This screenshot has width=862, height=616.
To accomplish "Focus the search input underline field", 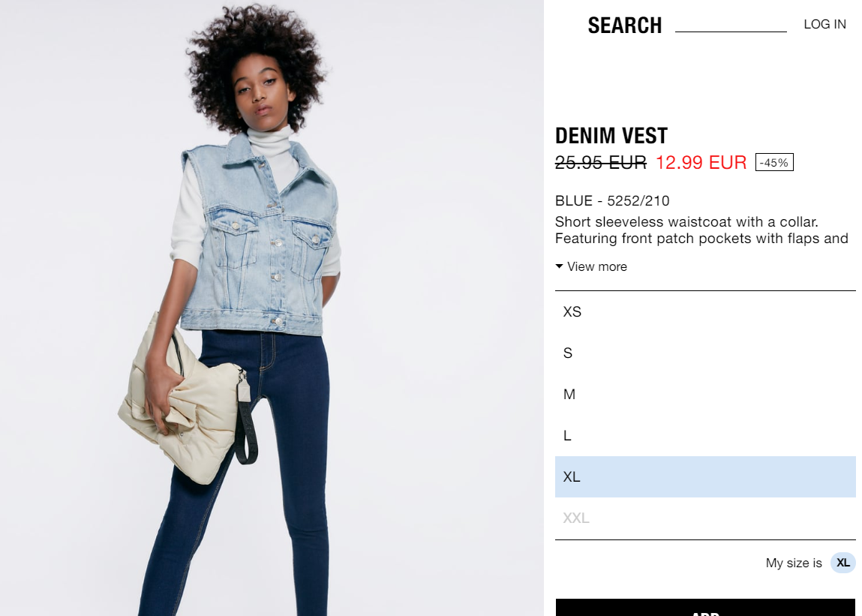I will [731, 25].
